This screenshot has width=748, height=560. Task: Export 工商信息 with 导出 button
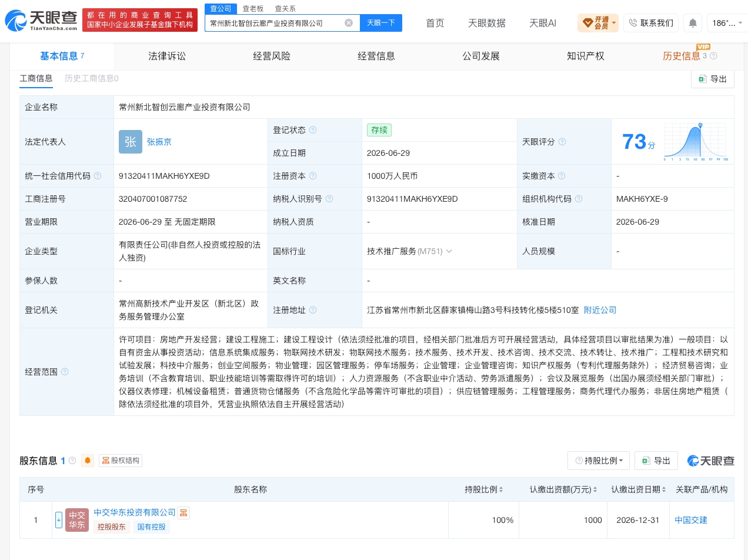coord(713,79)
